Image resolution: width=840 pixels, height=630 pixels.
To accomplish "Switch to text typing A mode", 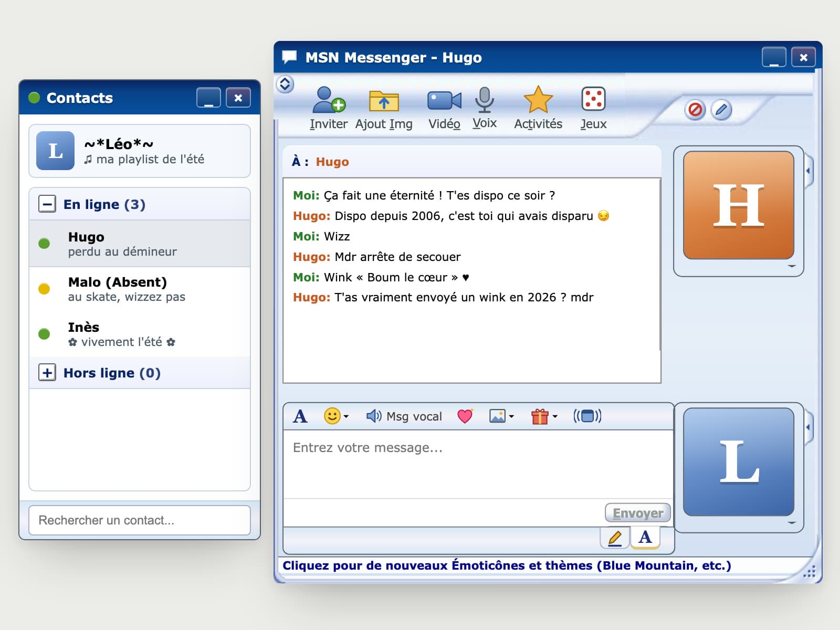I will (645, 538).
